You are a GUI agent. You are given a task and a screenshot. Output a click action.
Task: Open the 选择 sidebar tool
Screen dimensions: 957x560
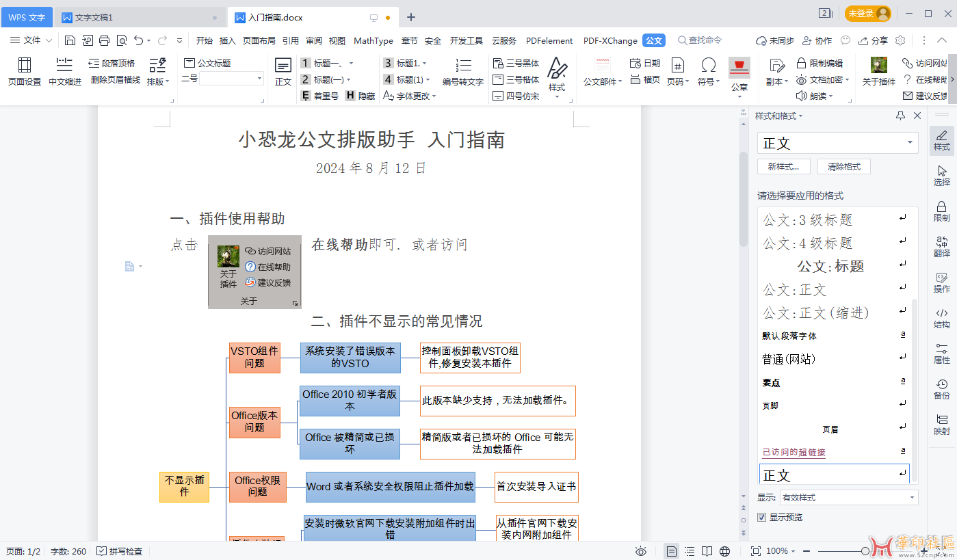pos(942,175)
